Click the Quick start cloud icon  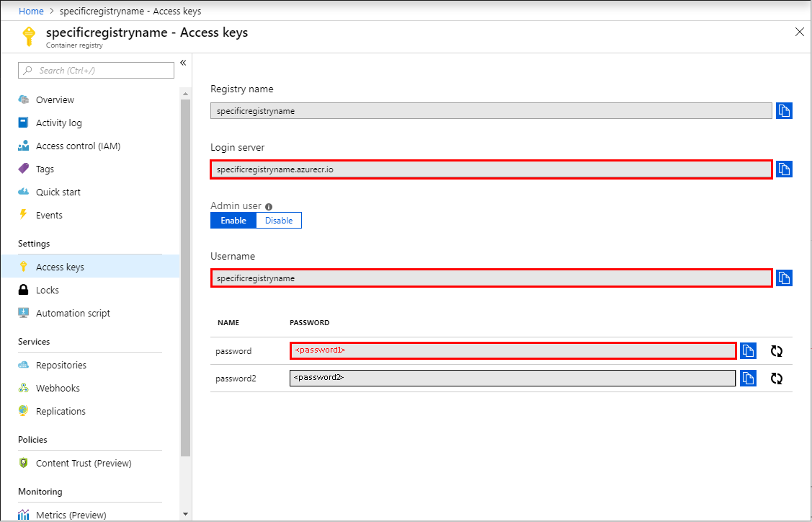[x=23, y=192]
